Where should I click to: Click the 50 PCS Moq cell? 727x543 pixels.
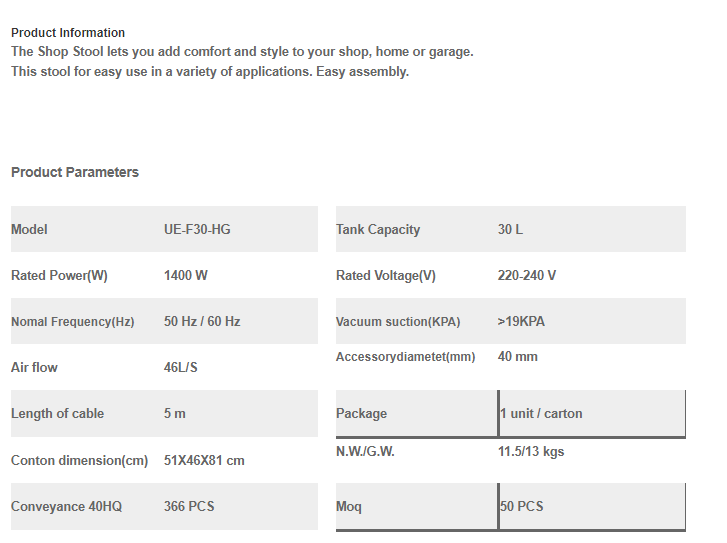pyautogui.click(x=592, y=506)
